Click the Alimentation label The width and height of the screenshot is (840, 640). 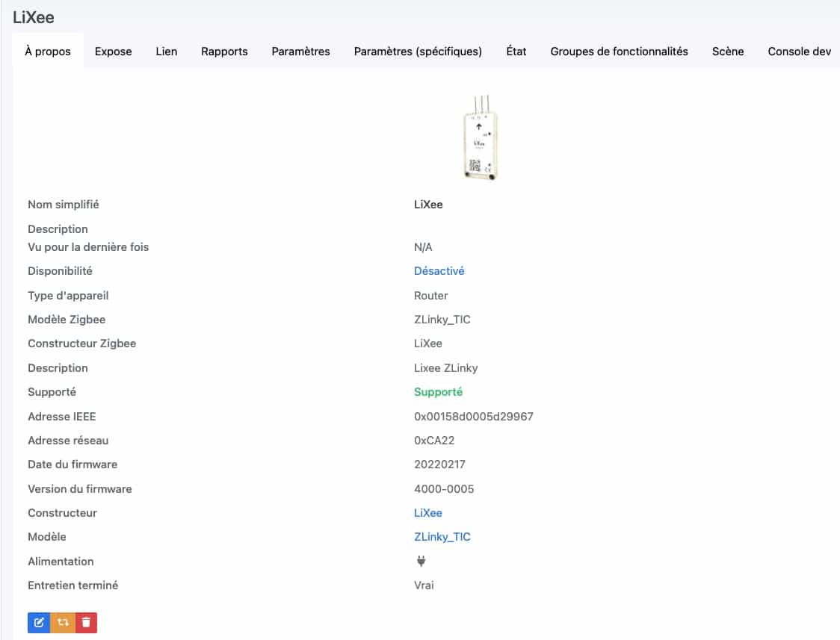tap(61, 562)
